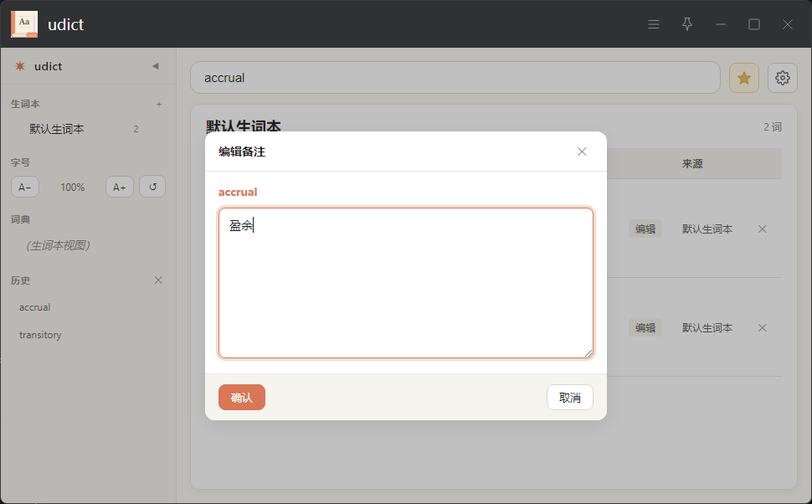Screen dimensions: 812x504
Task: Click the search field containing accrual
Action: [x=455, y=78]
